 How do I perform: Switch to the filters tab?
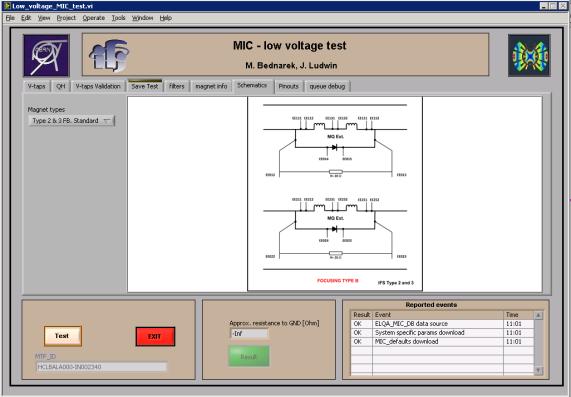[x=177, y=86]
